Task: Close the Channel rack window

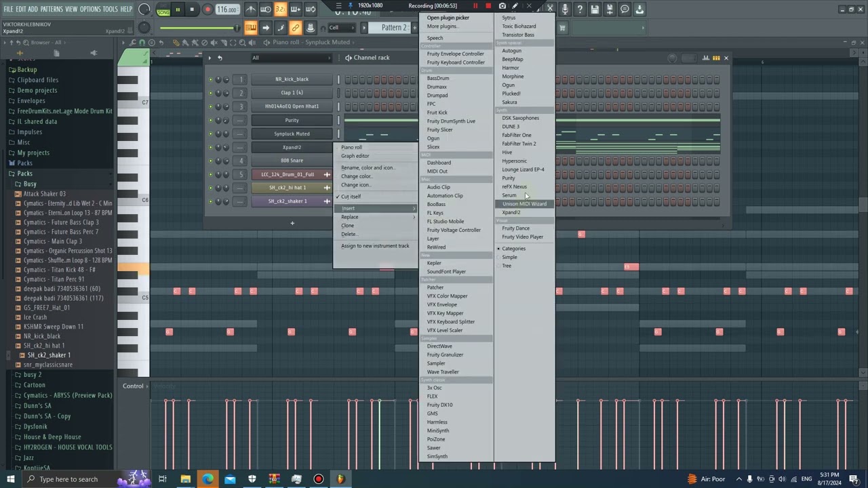Action: click(726, 58)
